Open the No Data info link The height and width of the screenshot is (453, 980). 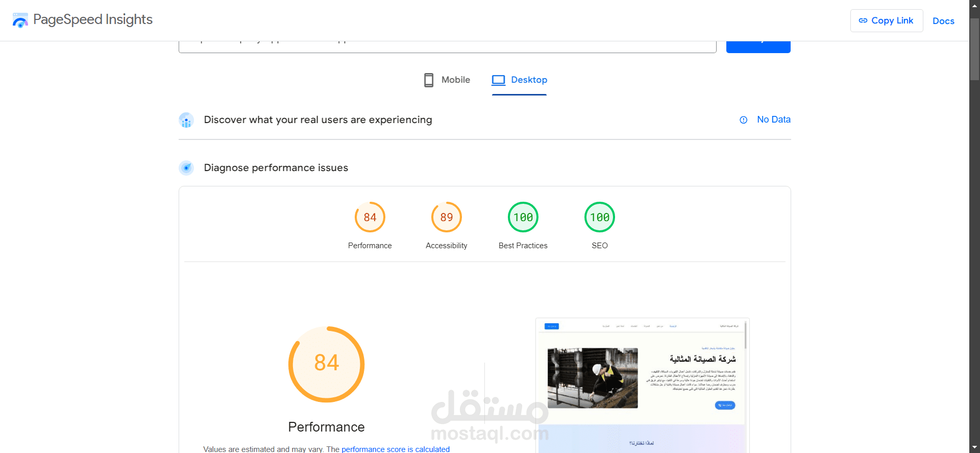(773, 120)
